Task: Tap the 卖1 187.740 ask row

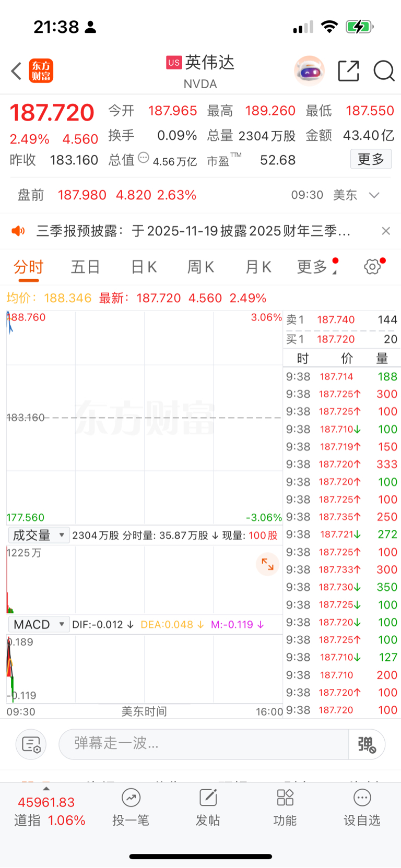Action: coord(342,319)
